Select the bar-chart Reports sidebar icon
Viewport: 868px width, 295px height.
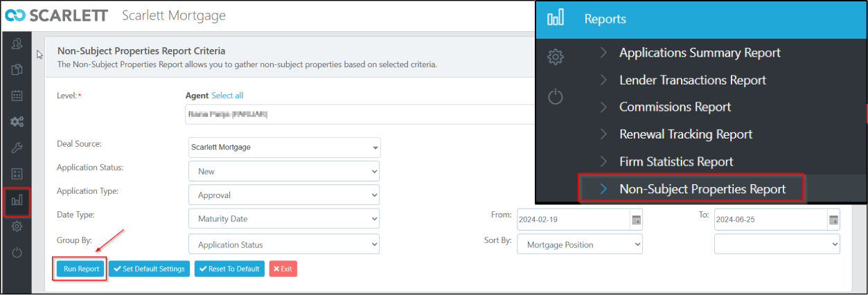click(17, 200)
